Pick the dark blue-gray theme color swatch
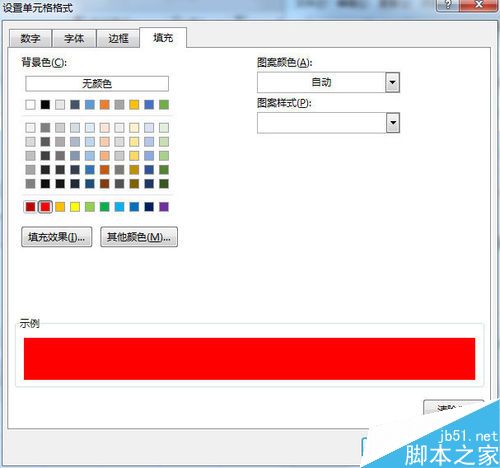The width and height of the screenshot is (500, 468). [75, 105]
